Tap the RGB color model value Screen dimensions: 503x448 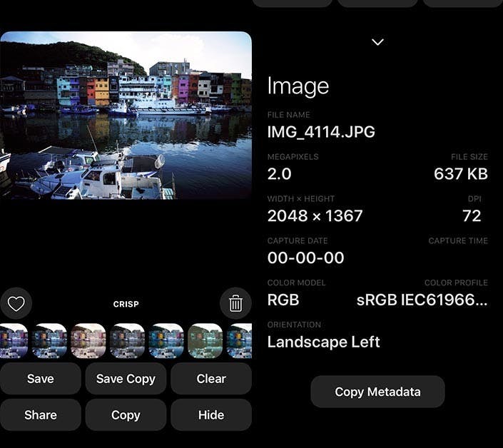click(283, 300)
